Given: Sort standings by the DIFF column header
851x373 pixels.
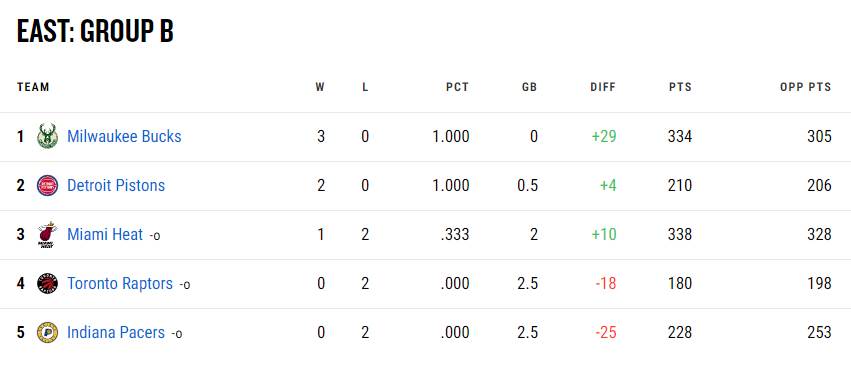Looking at the screenshot, I should pyautogui.click(x=603, y=87).
